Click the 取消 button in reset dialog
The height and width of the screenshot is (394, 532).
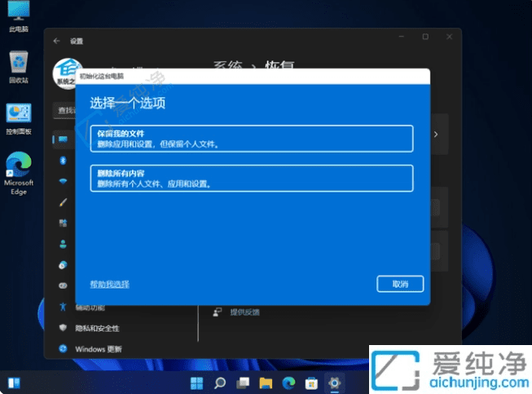click(x=400, y=284)
